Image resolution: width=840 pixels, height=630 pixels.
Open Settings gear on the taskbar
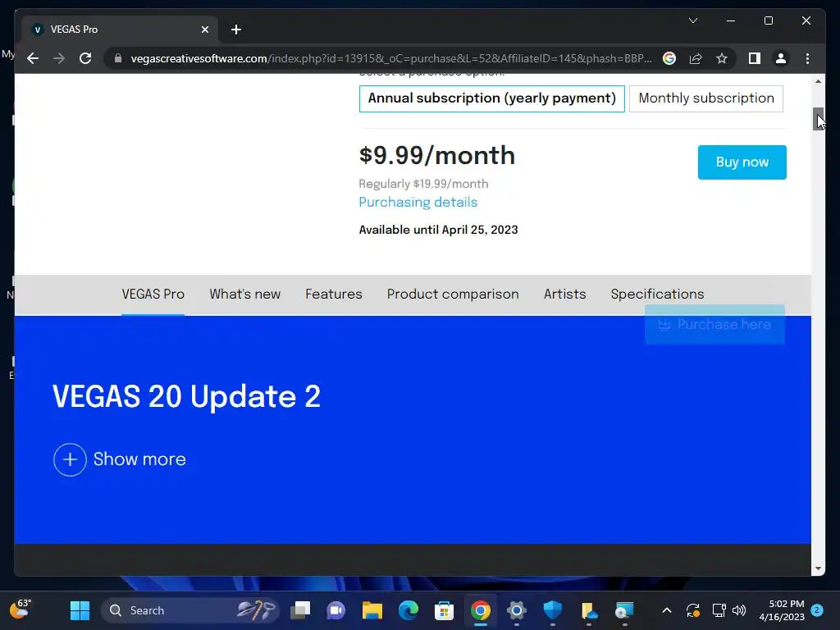click(517, 610)
